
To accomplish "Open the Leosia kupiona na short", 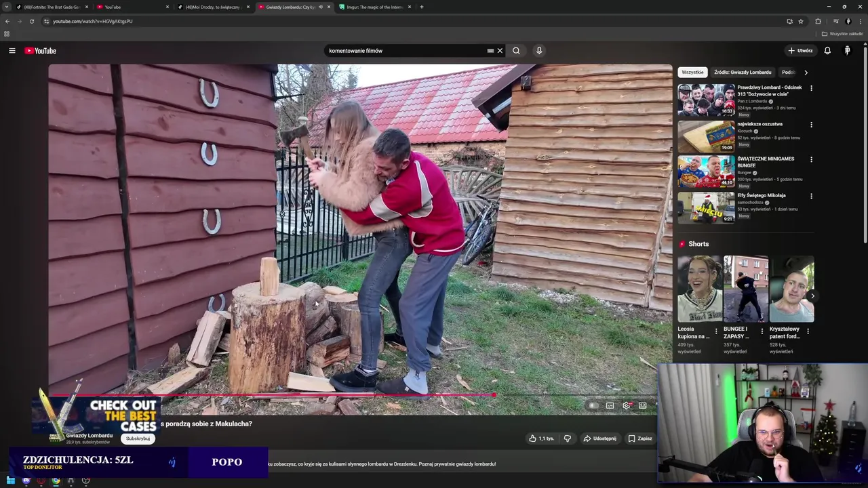I will (x=700, y=289).
